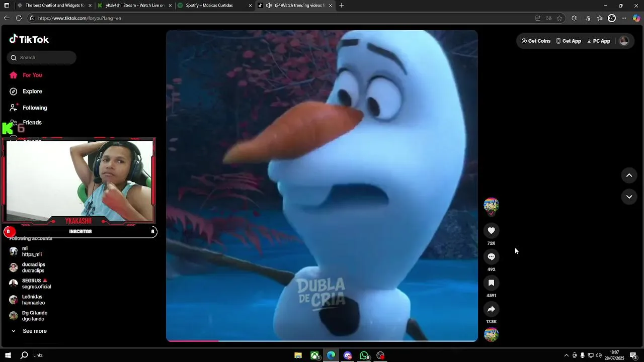Bookmark the video to favorites
Screen dimensions: 644x362
tap(491, 283)
